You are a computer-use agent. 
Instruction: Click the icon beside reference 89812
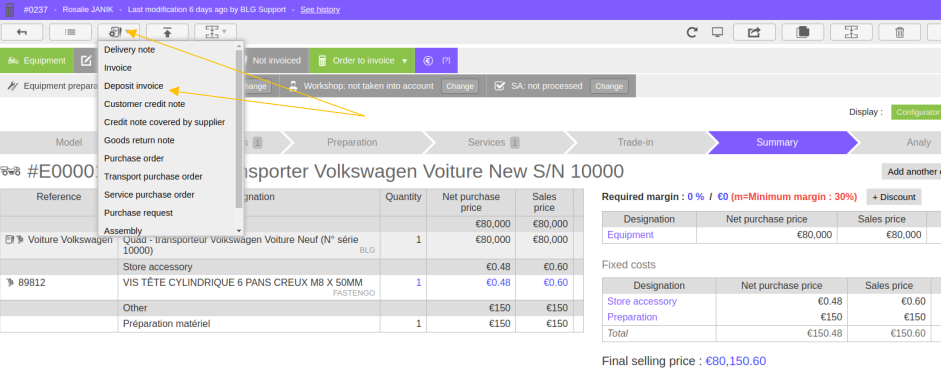10,282
